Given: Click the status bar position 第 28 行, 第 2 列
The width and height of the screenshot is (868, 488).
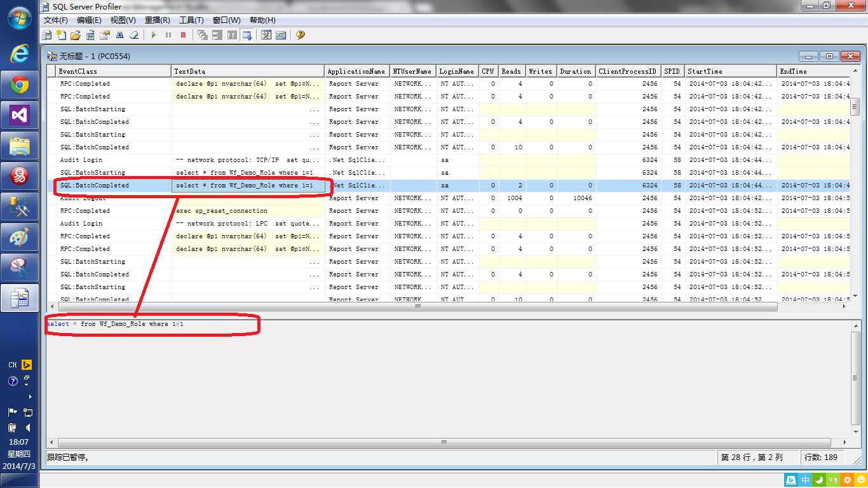Looking at the screenshot, I should pos(752,457).
